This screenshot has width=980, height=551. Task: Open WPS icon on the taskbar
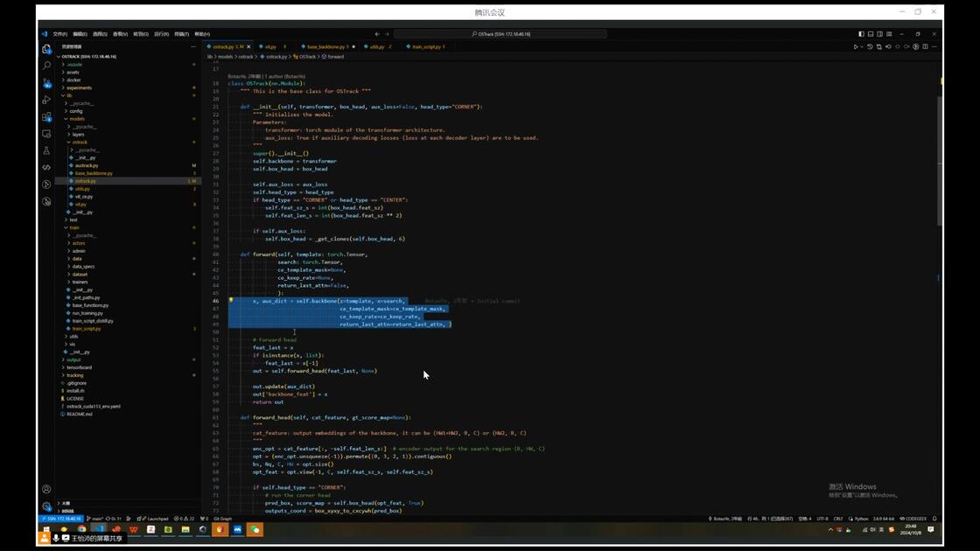pyautogui.click(x=133, y=529)
